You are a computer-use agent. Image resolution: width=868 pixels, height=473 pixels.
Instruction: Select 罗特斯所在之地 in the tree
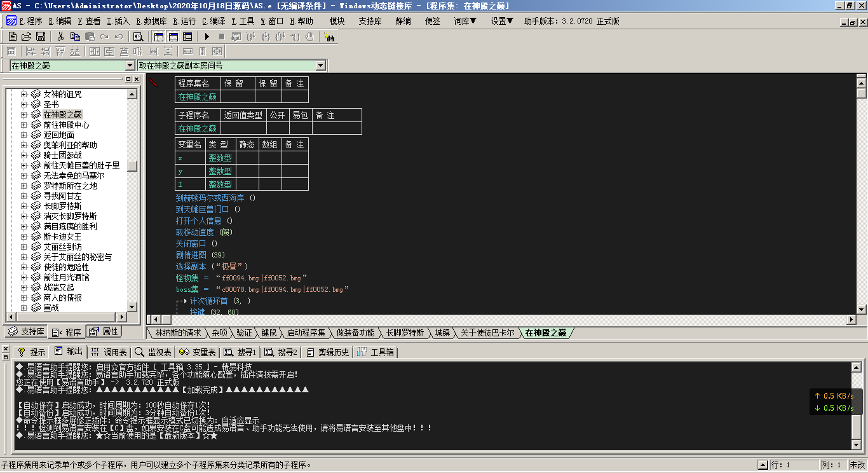tap(70, 186)
